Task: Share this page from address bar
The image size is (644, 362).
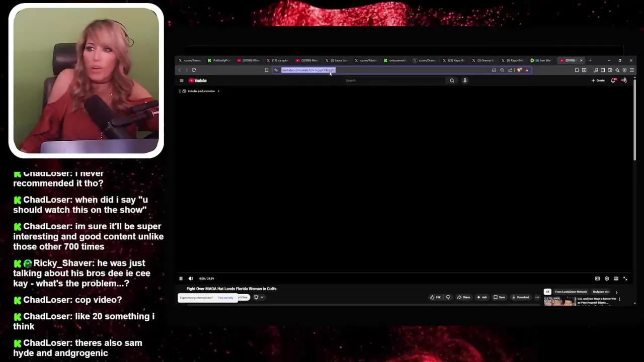Action: [510, 70]
